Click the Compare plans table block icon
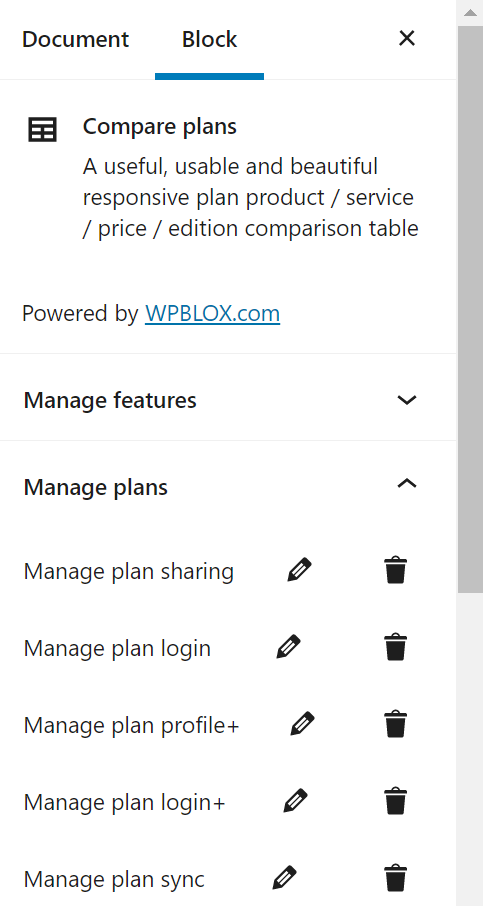 tap(43, 129)
